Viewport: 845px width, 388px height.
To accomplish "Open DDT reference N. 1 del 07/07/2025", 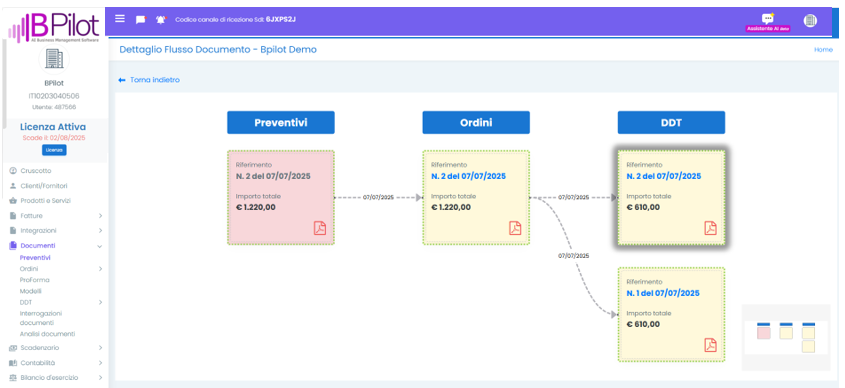I will click(x=663, y=293).
